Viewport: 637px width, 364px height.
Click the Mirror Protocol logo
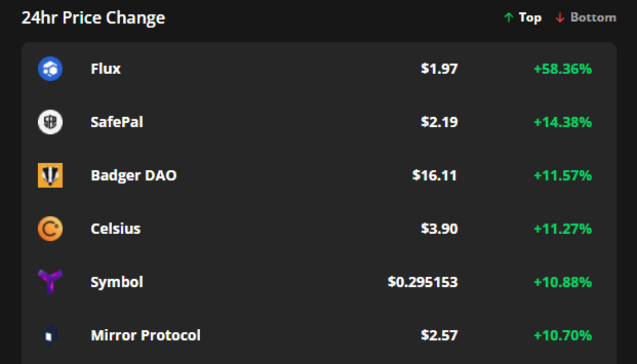tap(50, 334)
